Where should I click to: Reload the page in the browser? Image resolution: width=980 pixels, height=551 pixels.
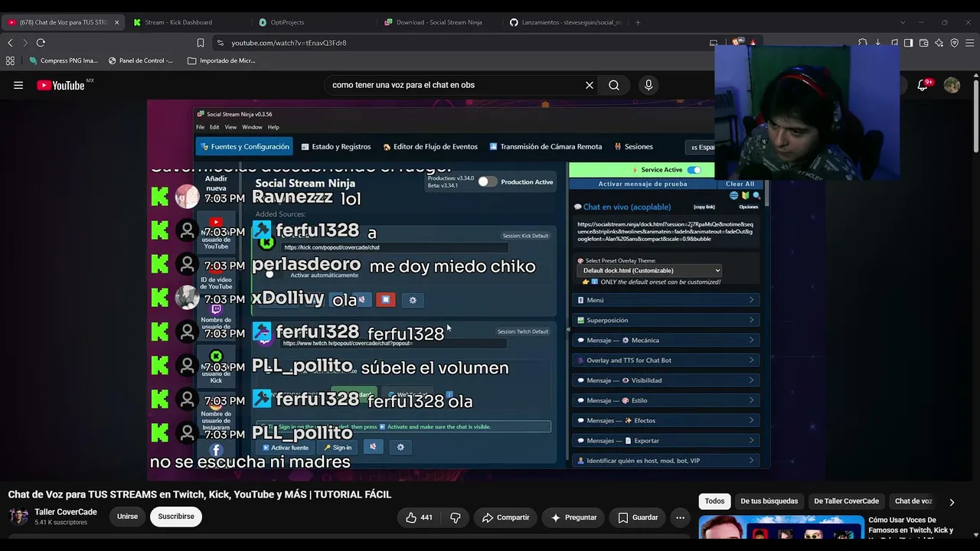pos(41,43)
